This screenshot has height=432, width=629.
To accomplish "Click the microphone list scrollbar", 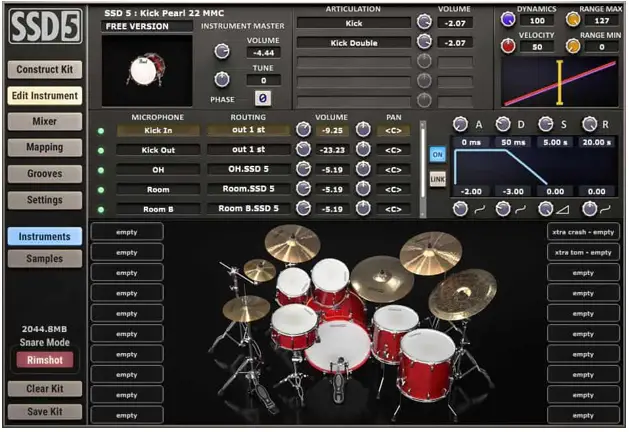I will pos(422,168).
